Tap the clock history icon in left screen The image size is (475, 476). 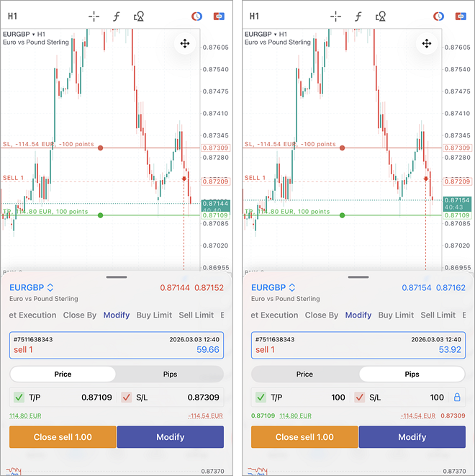[x=196, y=16]
